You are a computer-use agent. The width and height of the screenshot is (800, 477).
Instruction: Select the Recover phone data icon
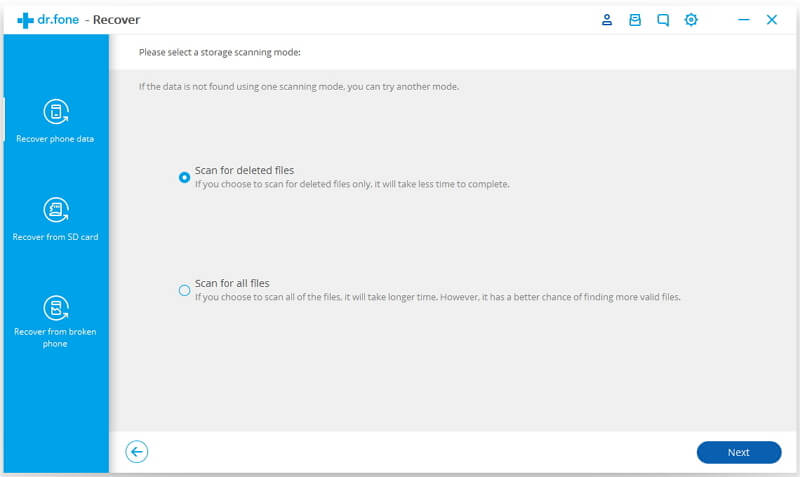55,112
